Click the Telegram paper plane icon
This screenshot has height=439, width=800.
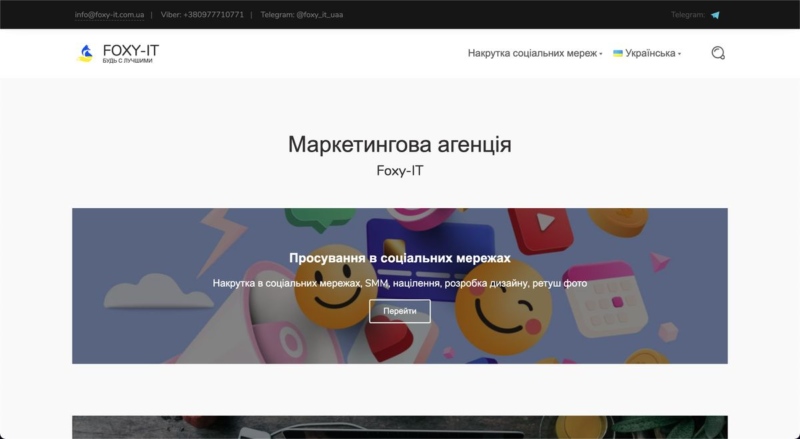point(715,15)
